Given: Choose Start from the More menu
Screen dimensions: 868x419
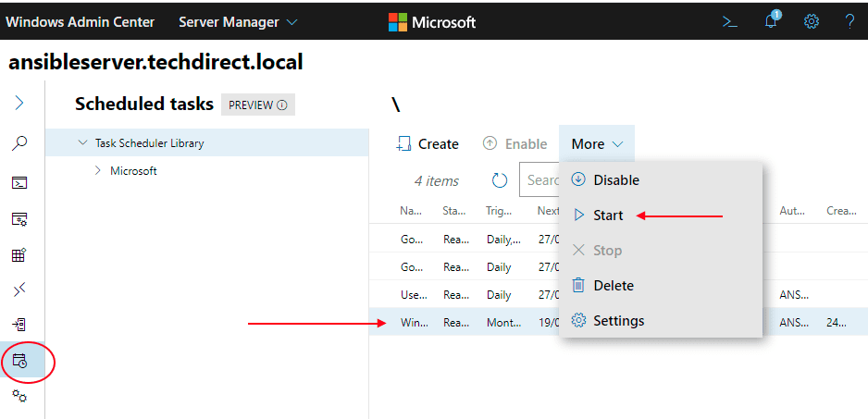Looking at the screenshot, I should click(x=608, y=215).
